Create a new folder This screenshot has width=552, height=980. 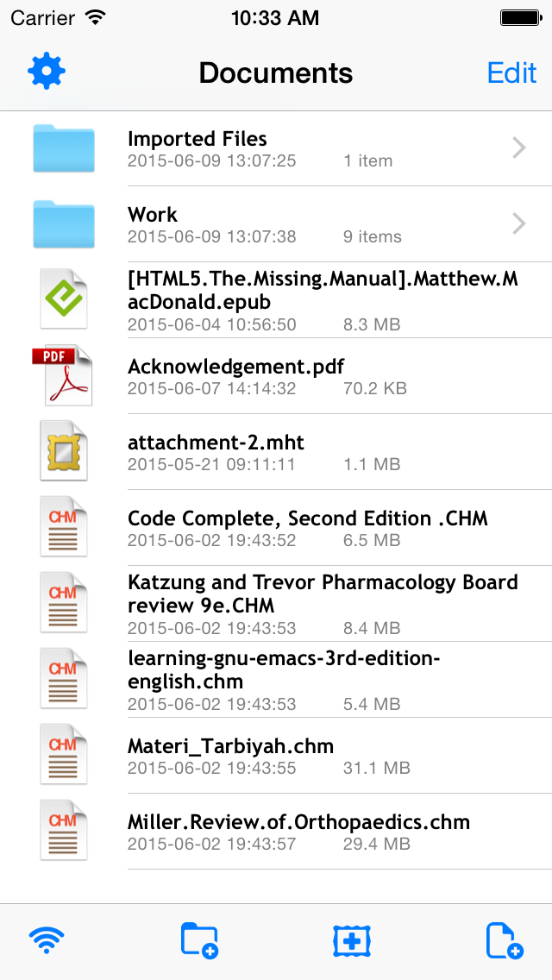(199, 940)
